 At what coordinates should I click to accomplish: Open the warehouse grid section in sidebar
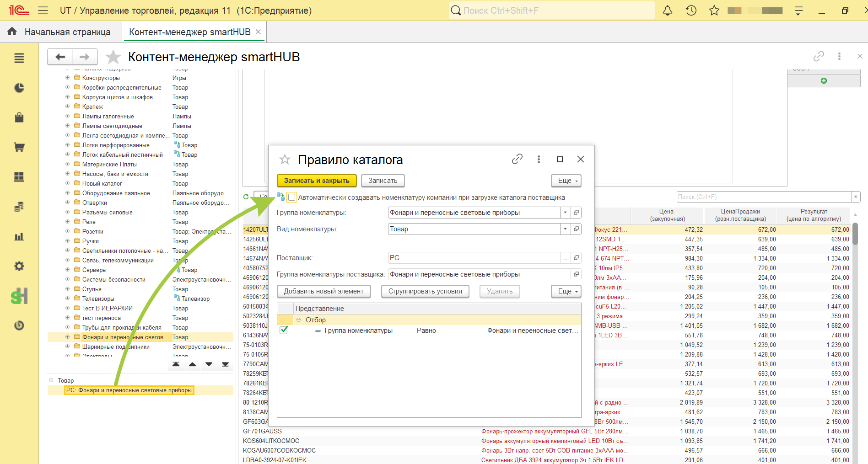(x=19, y=177)
